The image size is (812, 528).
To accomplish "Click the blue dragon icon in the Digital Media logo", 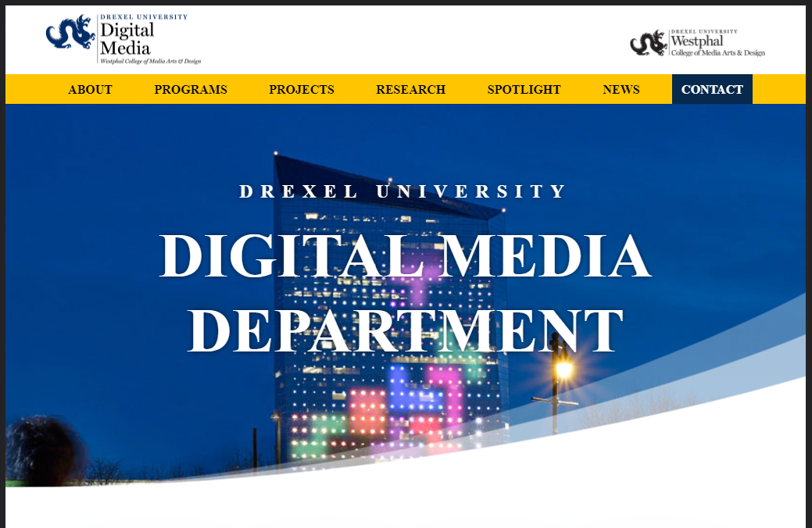I will click(x=70, y=33).
